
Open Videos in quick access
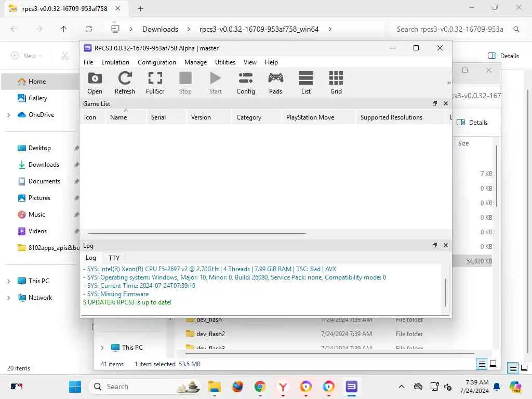(37, 231)
